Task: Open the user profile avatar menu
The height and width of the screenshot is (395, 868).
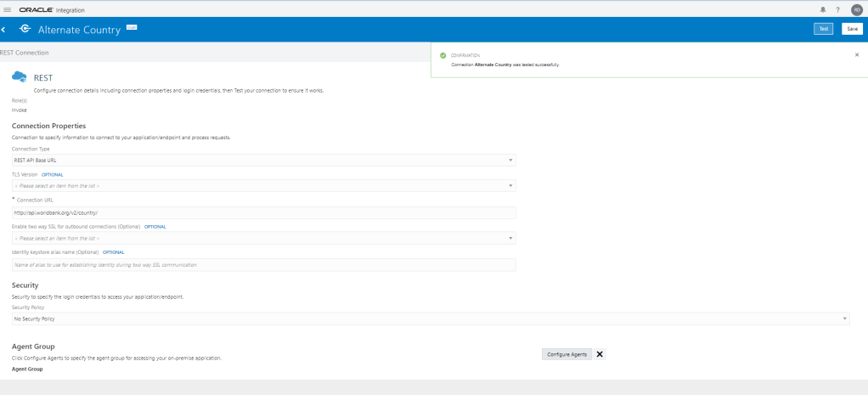Action: (x=856, y=9)
